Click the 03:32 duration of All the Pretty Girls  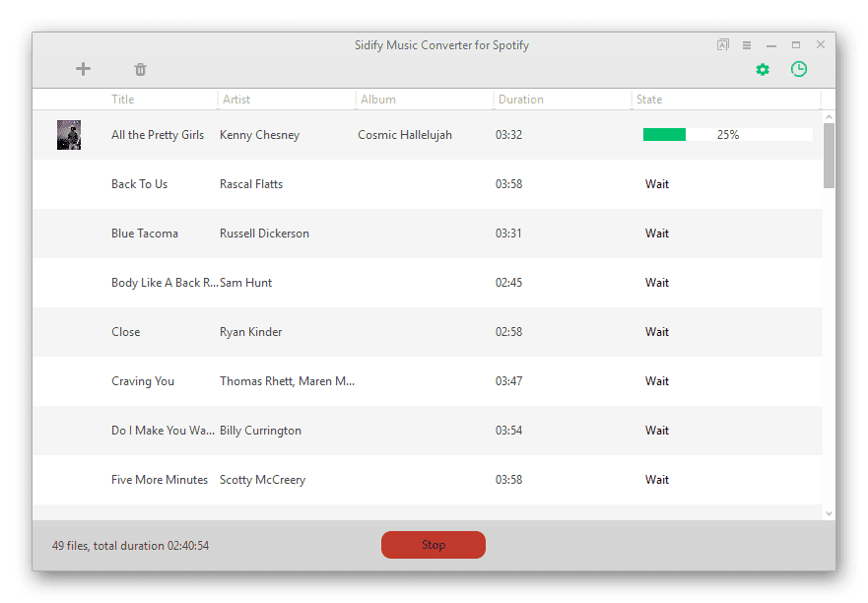508,135
